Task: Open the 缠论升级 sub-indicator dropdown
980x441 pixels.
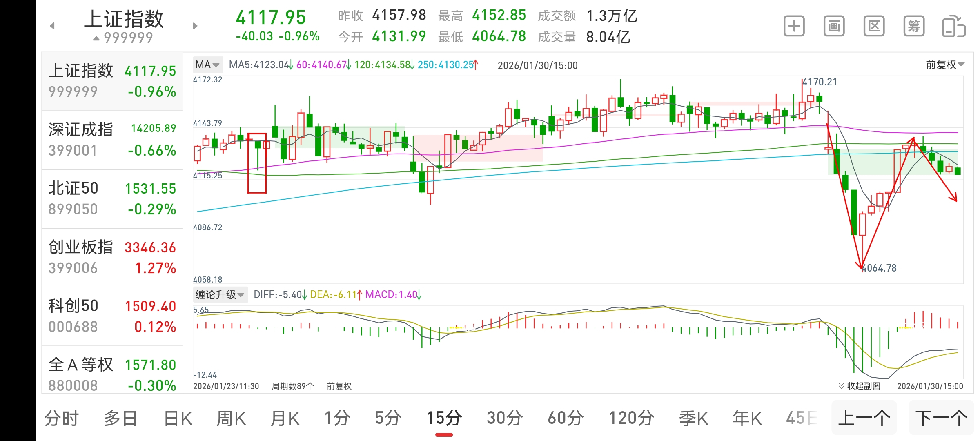Action: 220,294
